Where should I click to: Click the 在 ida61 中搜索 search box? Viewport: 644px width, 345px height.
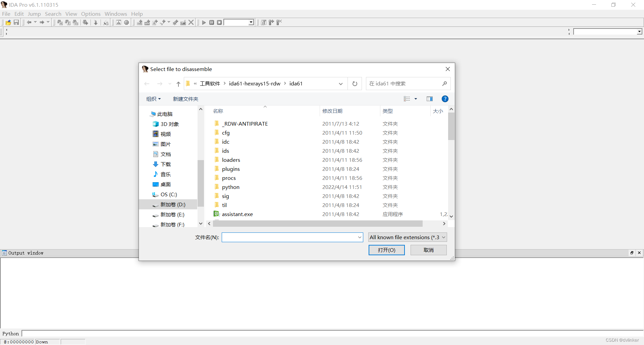click(x=408, y=84)
